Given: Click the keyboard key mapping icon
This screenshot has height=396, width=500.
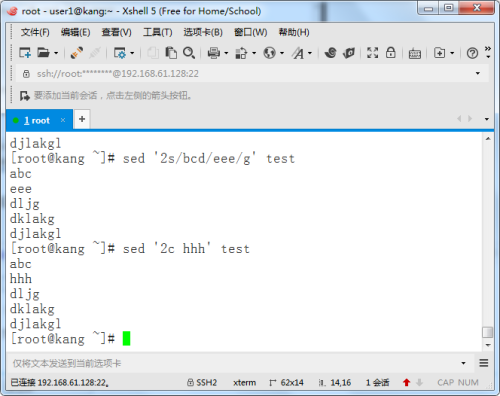Looking at the screenshot, I should [415, 53].
